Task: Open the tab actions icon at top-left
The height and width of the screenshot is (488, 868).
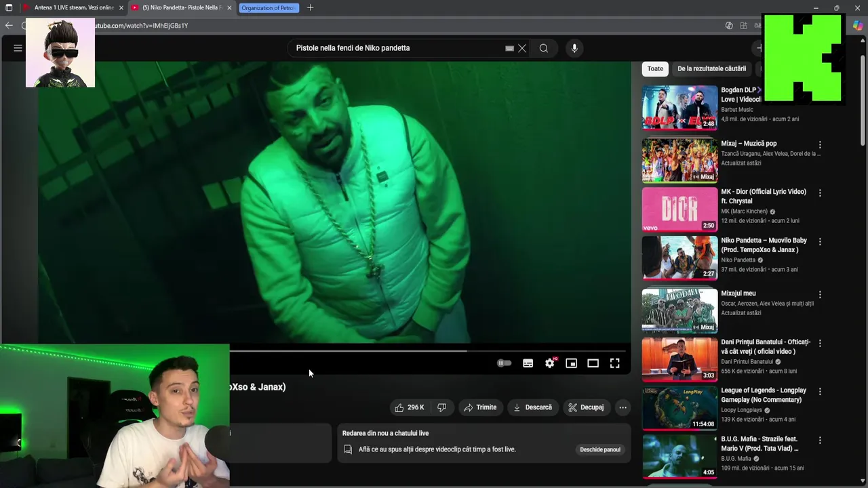Action: point(9,7)
